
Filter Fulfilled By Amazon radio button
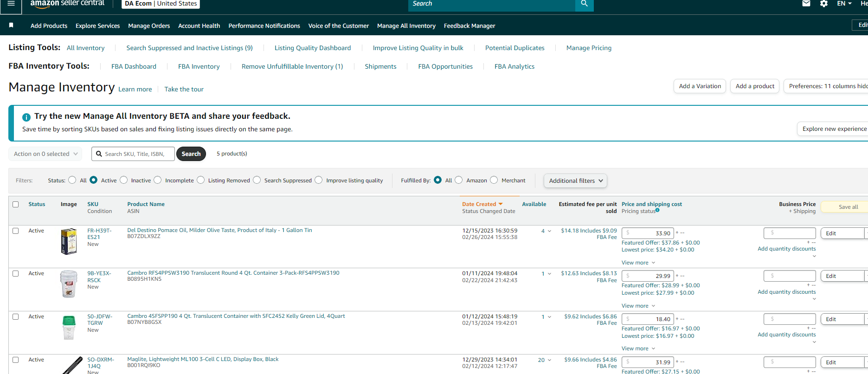[458, 180]
